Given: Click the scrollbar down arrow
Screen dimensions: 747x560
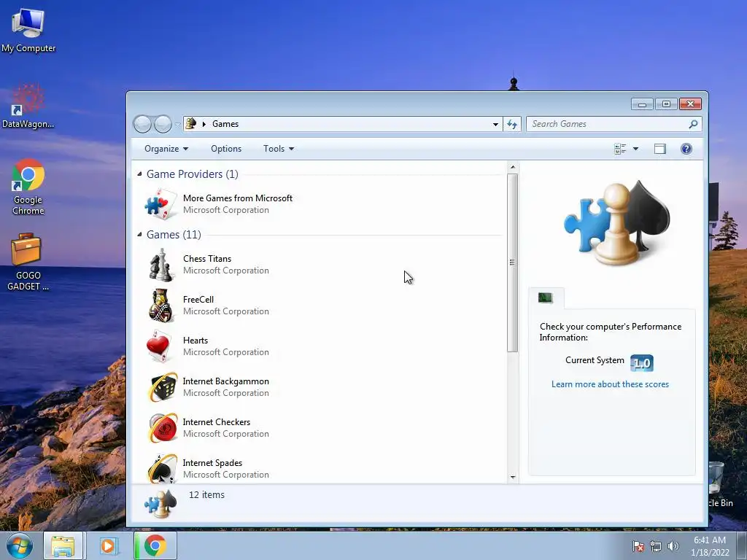Looking at the screenshot, I should (x=513, y=477).
